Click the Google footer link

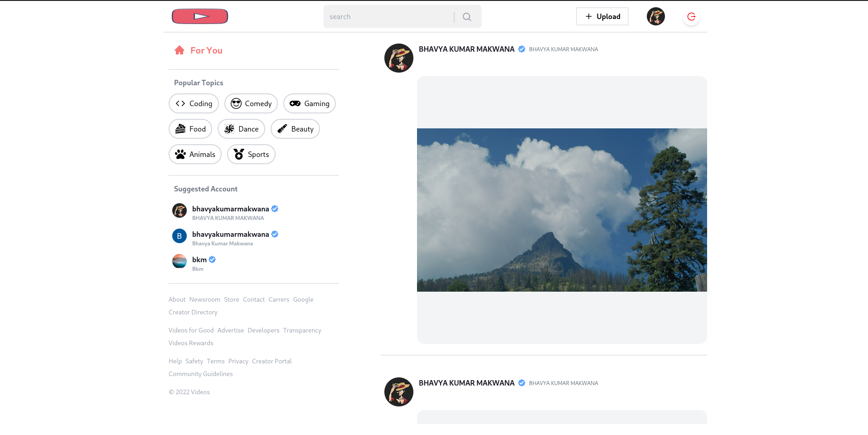[x=303, y=299]
